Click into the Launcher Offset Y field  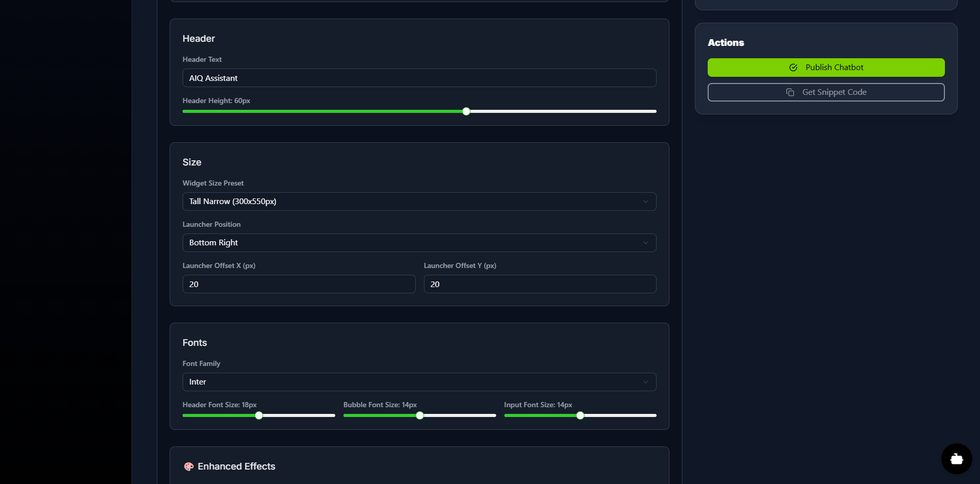[540, 284]
